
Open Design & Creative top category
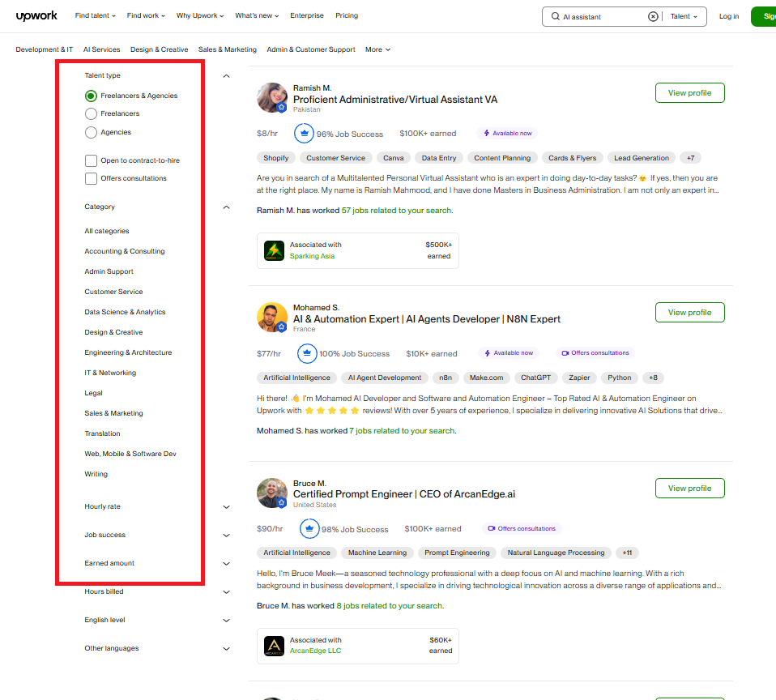[x=160, y=49]
